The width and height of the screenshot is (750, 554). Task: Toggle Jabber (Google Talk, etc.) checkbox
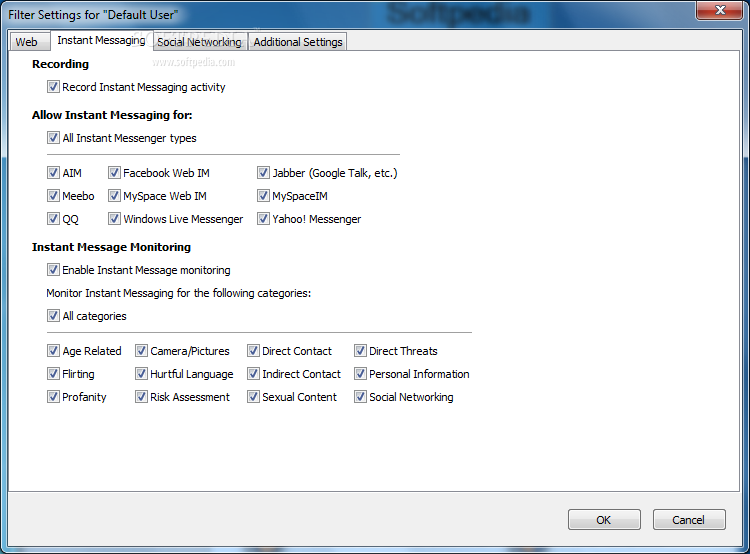[263, 173]
